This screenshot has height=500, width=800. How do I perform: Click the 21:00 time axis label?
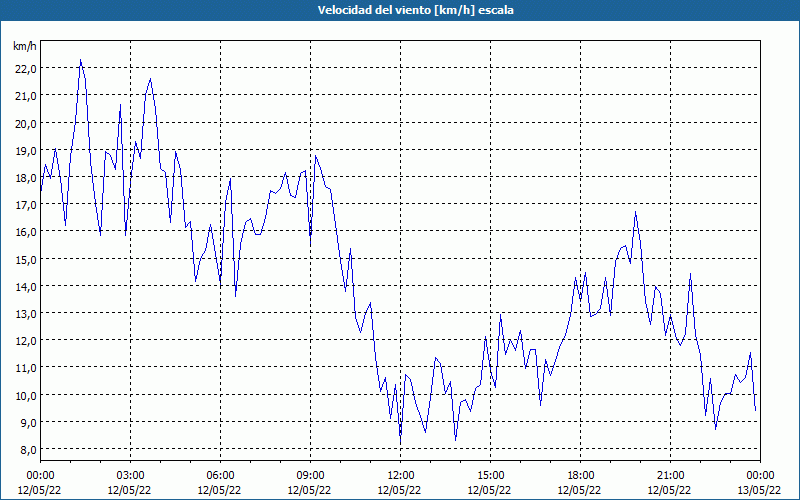[x=670, y=476]
